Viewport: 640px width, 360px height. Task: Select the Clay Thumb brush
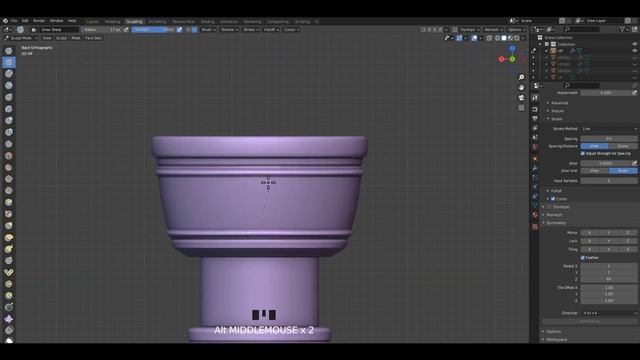[x=9, y=97]
